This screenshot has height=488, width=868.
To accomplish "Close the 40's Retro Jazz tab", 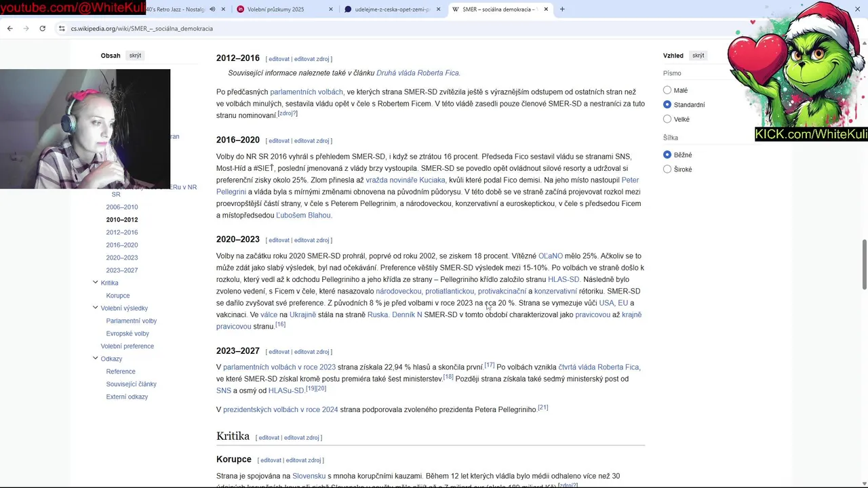I will (223, 9).
